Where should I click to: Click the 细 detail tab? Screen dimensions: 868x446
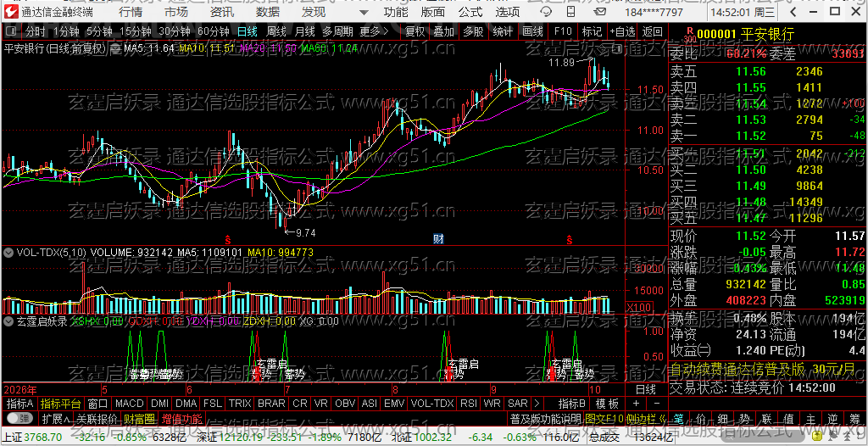(722, 418)
